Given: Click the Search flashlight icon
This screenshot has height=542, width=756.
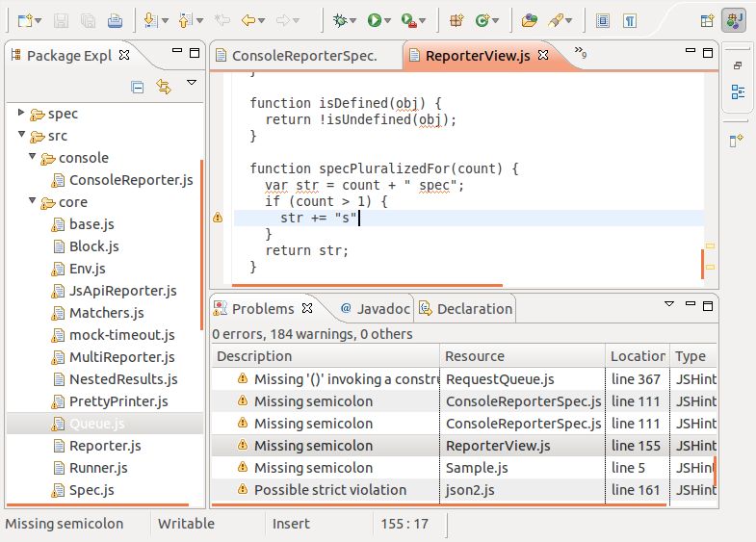Looking at the screenshot, I should click(x=556, y=20).
